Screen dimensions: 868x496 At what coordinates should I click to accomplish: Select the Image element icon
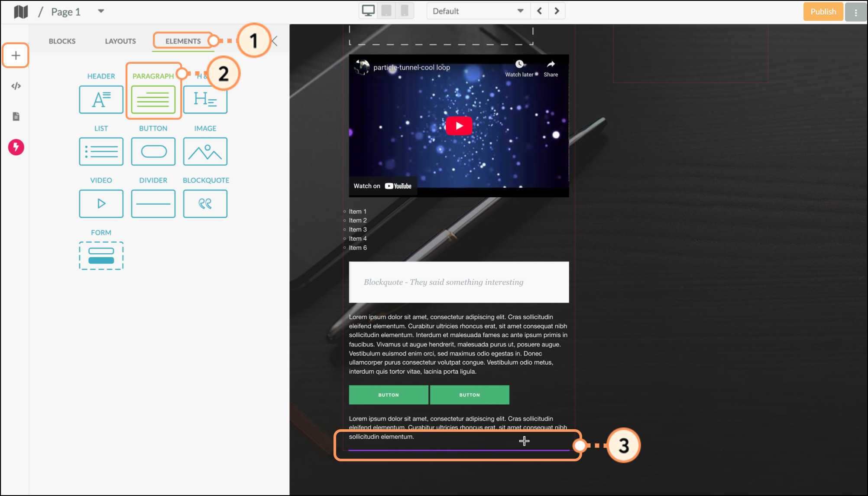click(205, 151)
